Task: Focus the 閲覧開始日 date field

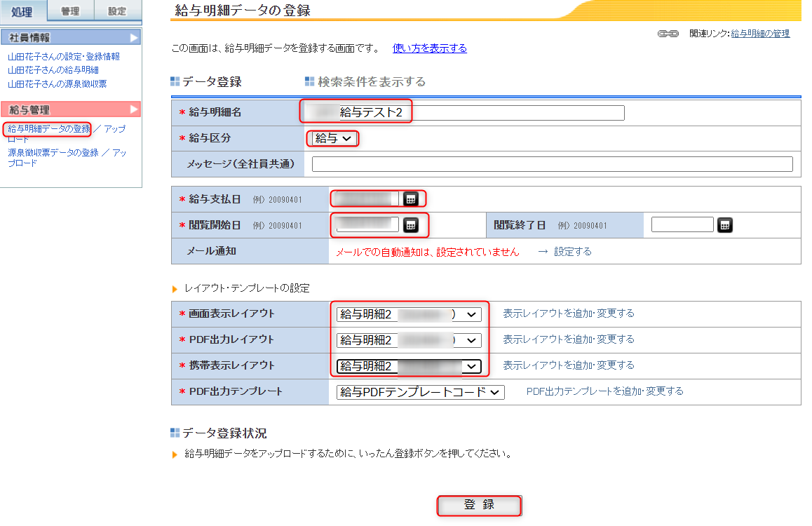Action: pyautogui.click(x=367, y=224)
